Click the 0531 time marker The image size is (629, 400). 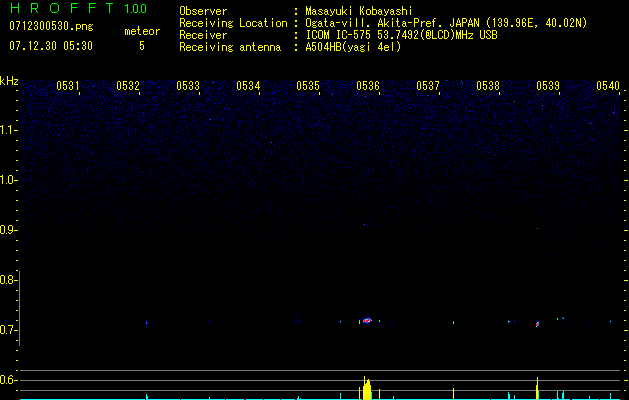point(67,86)
